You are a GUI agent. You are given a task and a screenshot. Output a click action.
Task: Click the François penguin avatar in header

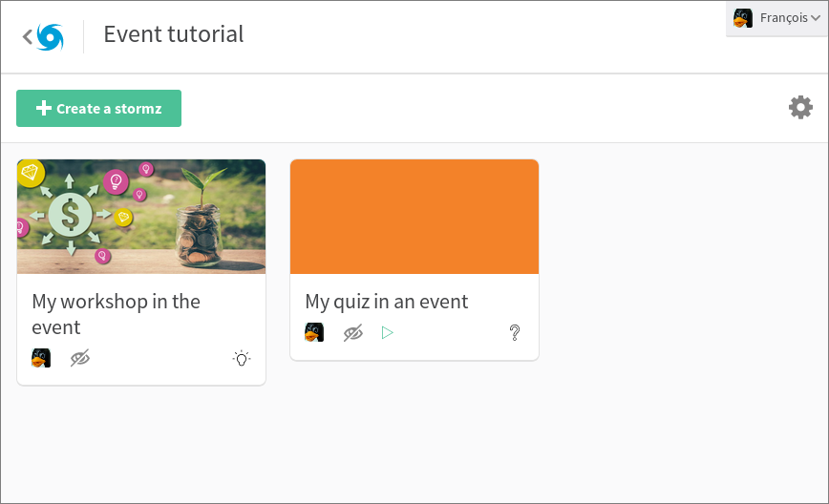click(x=743, y=18)
